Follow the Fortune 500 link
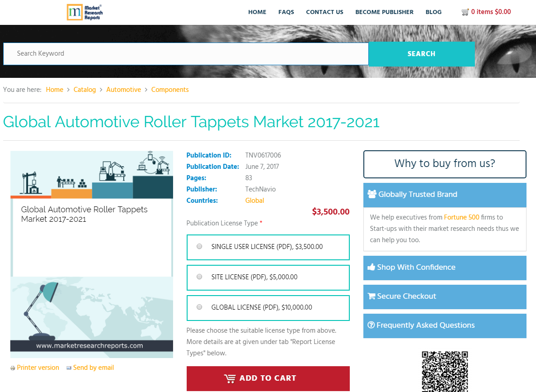 [461, 217]
